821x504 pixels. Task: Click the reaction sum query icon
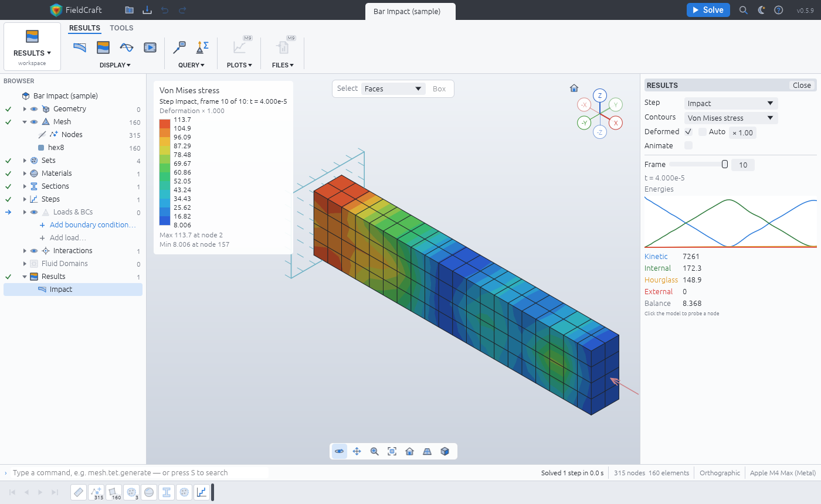coord(202,47)
